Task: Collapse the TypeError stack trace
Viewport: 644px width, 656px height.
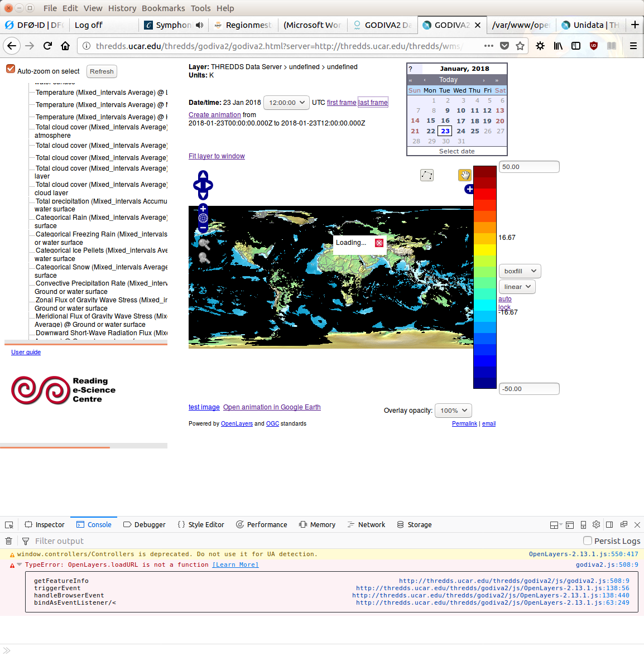Action: point(20,565)
